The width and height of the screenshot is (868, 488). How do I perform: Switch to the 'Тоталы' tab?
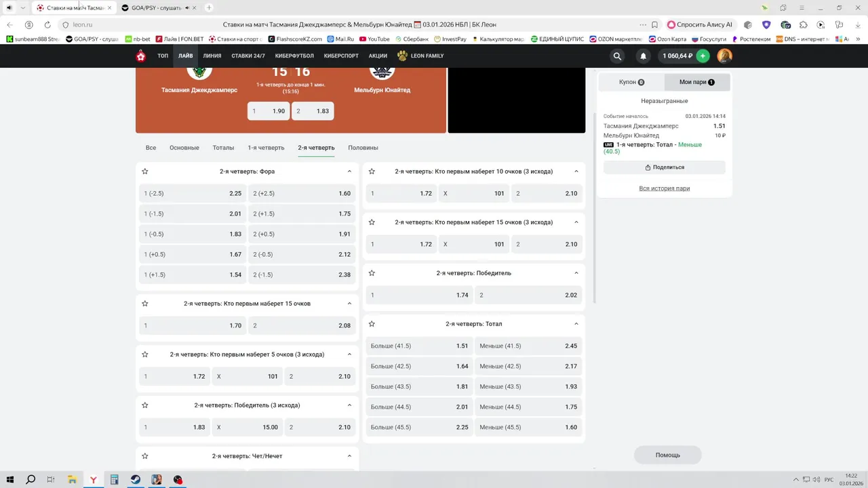click(223, 148)
